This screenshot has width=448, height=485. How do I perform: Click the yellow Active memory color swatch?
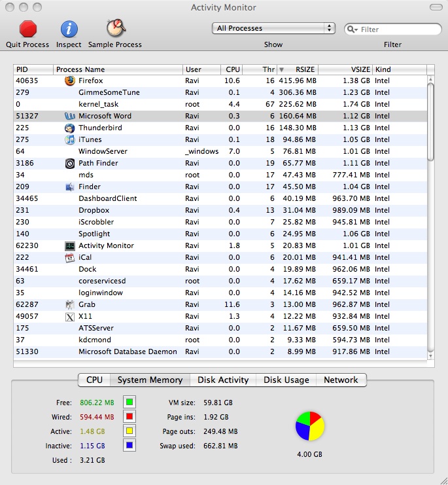129,431
